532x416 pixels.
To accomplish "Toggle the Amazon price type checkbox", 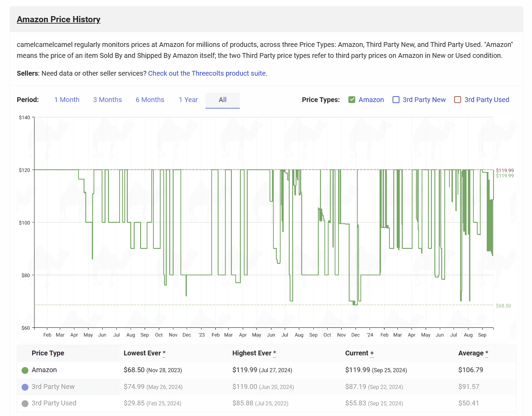I will pos(352,100).
